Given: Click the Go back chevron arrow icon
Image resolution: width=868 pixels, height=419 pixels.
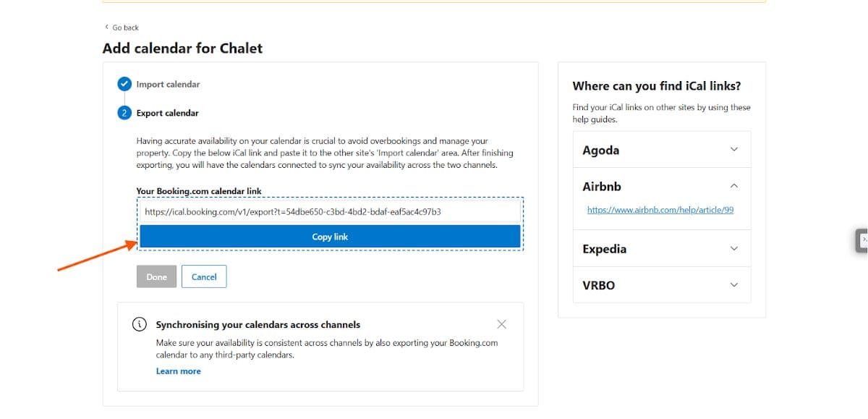Looking at the screenshot, I should pos(106,27).
